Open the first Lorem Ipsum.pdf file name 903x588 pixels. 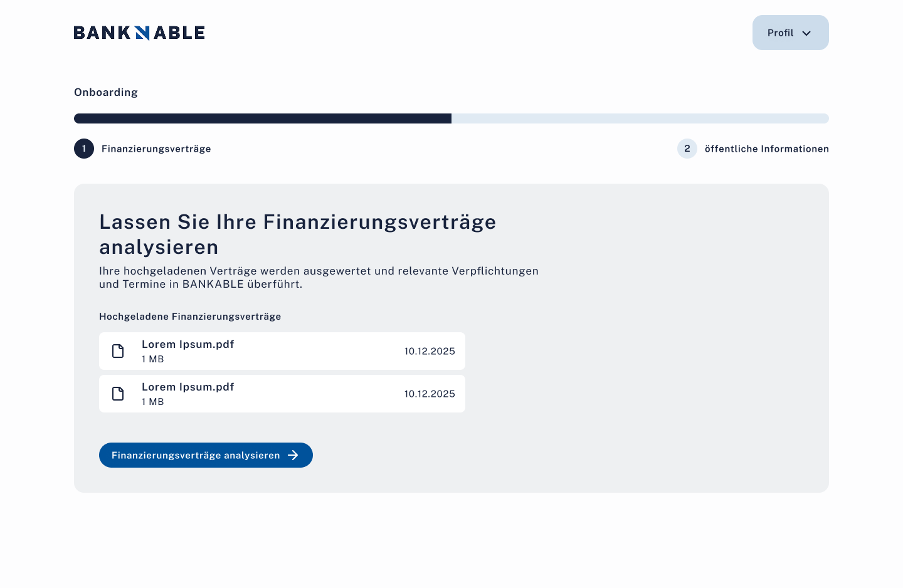[x=188, y=344]
